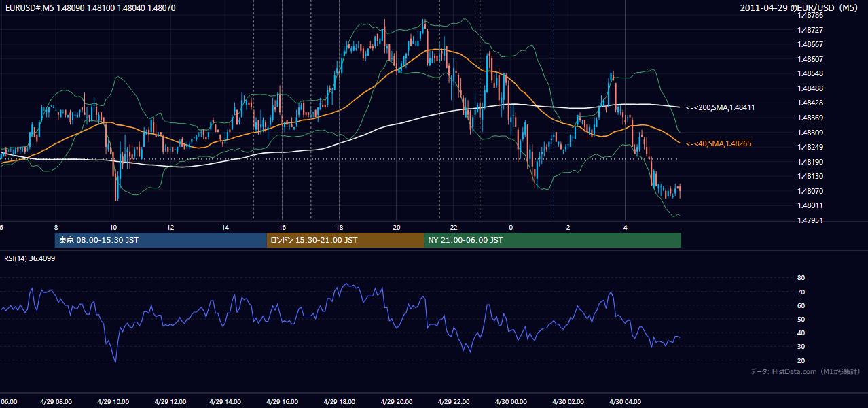Select RSI scale value 30
Viewport: 868px width, 408px height.
tap(801, 347)
